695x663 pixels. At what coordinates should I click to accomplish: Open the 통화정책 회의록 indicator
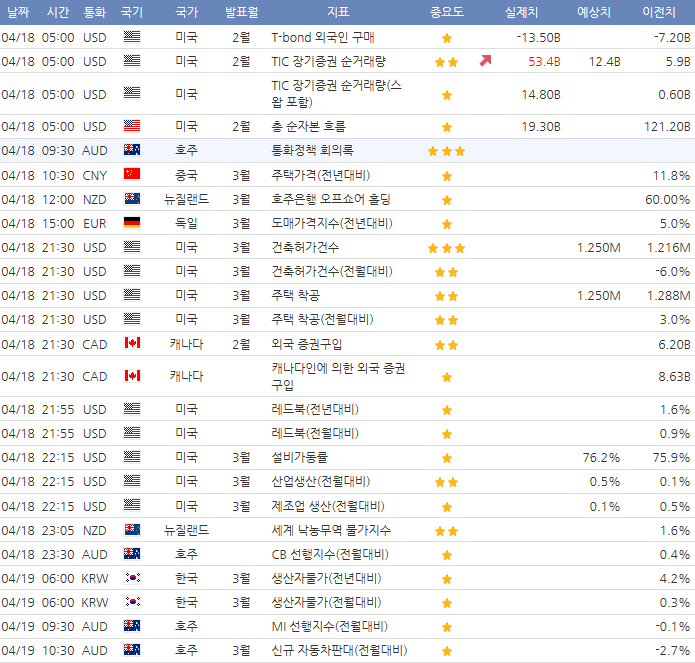312,151
